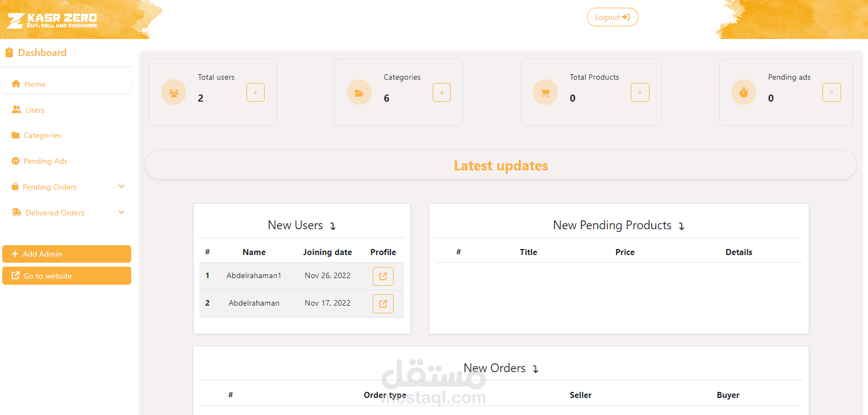
Task: Click plus button on Total users card
Action: tap(255, 92)
